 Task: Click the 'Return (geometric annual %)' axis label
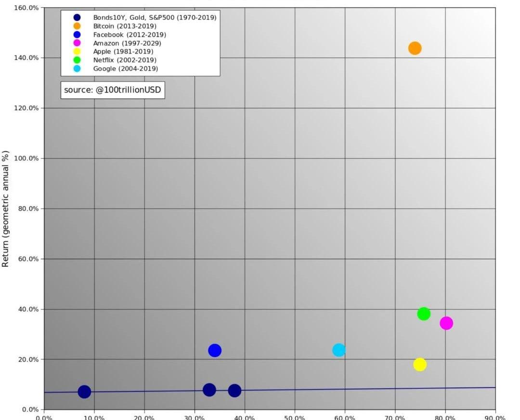tap(6, 209)
